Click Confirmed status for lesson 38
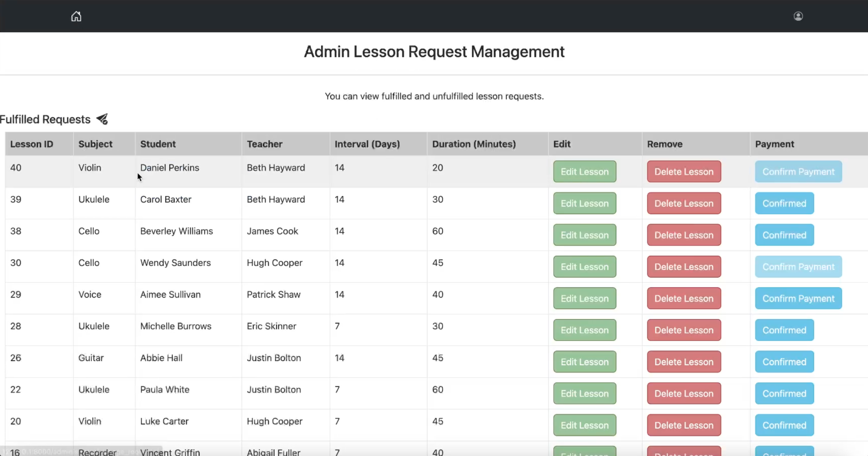The height and width of the screenshot is (456, 868). (x=784, y=235)
